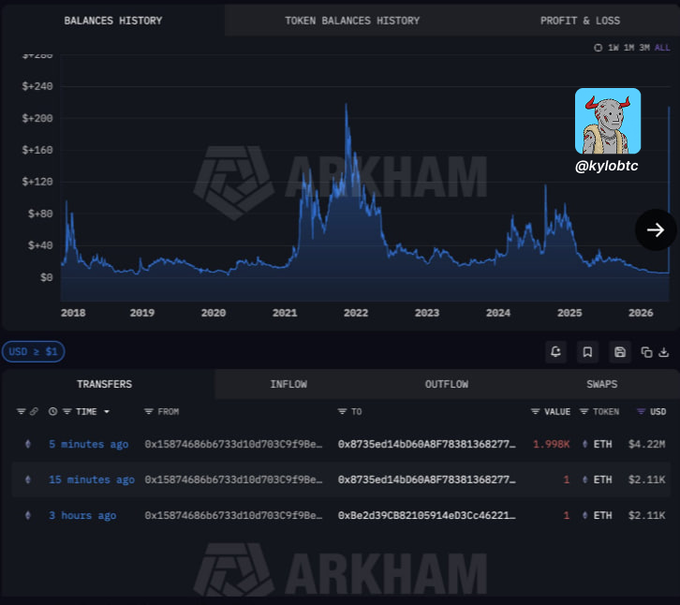
Task: Click the VALUE column header
Action: 557,411
